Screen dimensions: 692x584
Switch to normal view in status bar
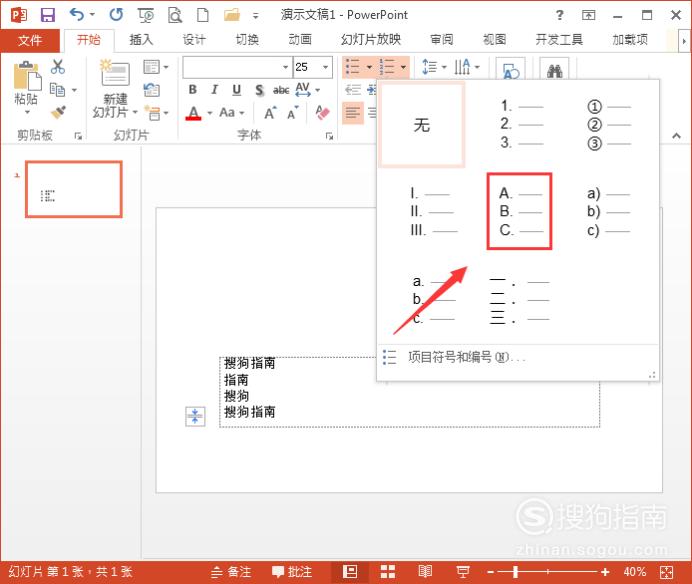[x=350, y=572]
